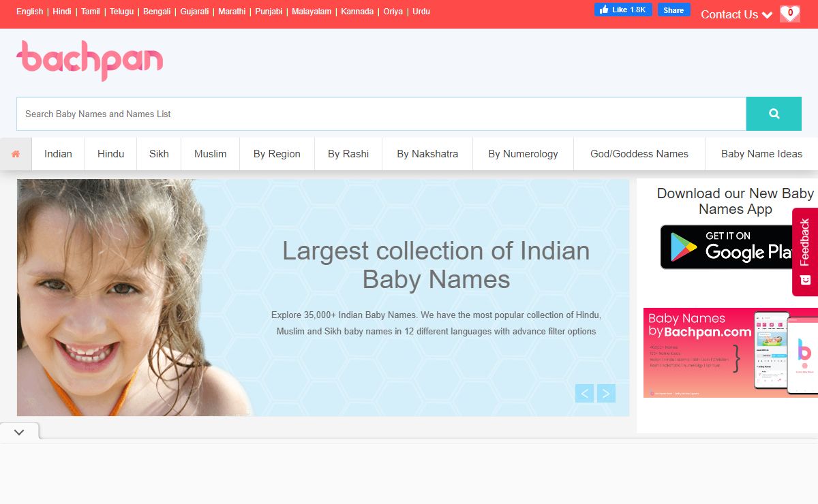Switch language to Punjabi
The image size is (818, 504).
point(269,12)
